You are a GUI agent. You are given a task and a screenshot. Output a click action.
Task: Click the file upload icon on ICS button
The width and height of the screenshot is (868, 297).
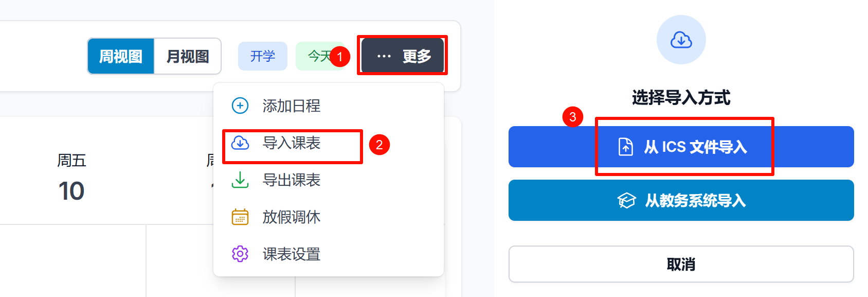coord(625,147)
